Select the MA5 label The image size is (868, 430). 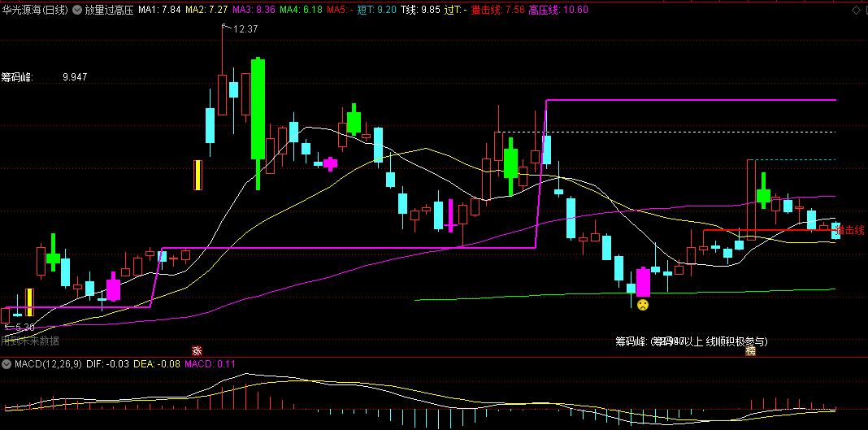point(340,10)
